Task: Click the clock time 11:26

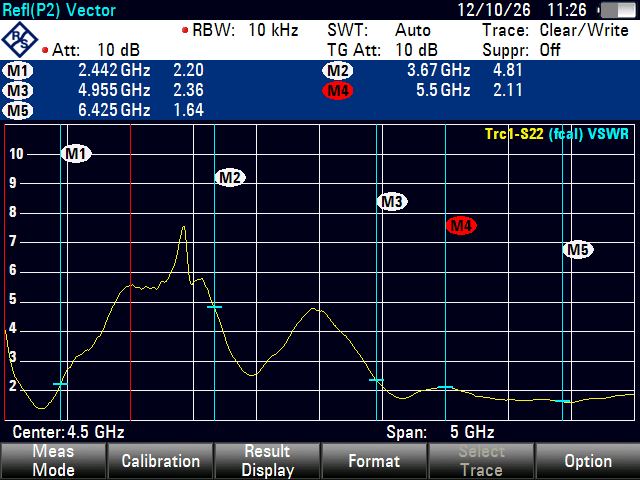Action: 567,10
